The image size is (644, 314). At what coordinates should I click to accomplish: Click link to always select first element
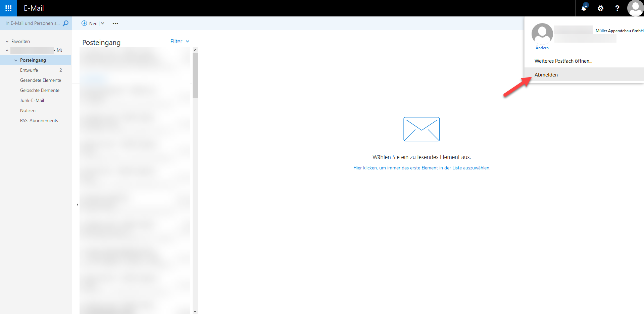(422, 168)
